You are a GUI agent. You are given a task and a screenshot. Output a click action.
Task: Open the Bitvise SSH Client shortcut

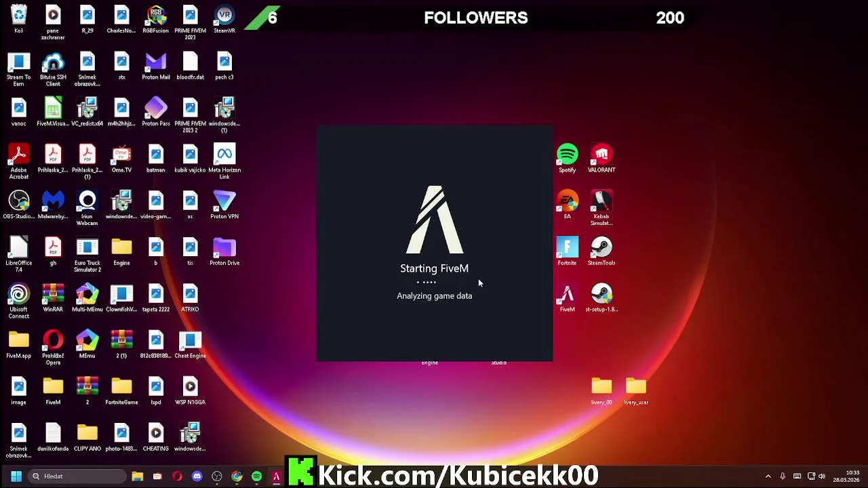coord(53,69)
